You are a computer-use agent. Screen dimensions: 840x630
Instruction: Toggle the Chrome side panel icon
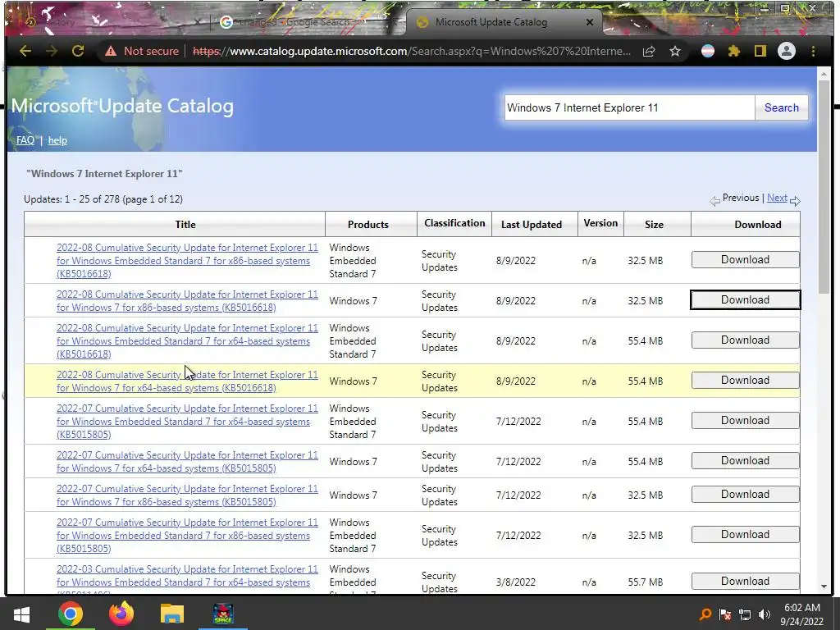[x=760, y=52]
